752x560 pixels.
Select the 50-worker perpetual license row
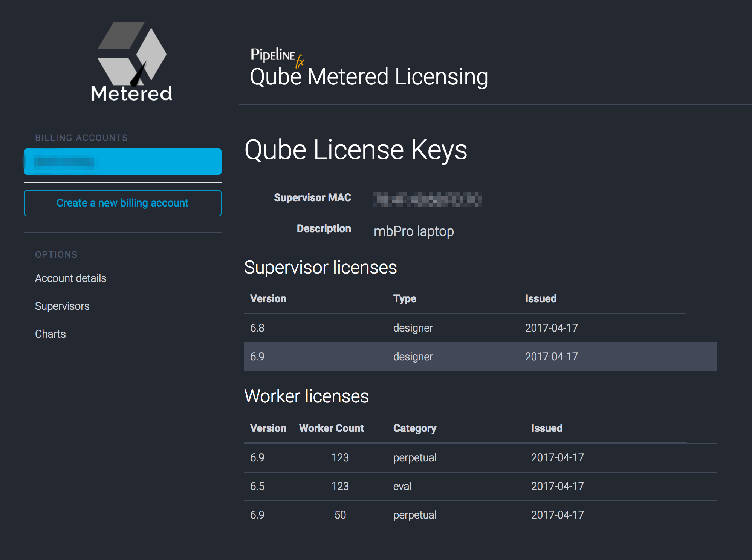click(x=480, y=515)
